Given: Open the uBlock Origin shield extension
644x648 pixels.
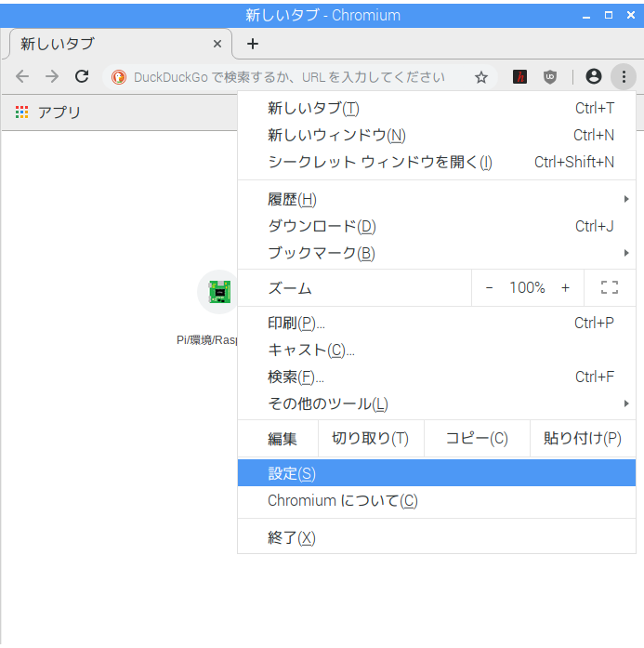Looking at the screenshot, I should [x=550, y=77].
